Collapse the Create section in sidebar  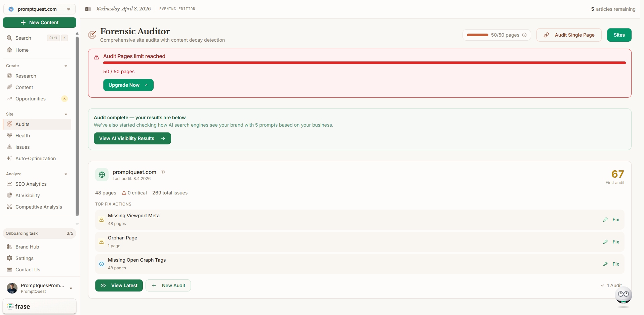click(66, 66)
